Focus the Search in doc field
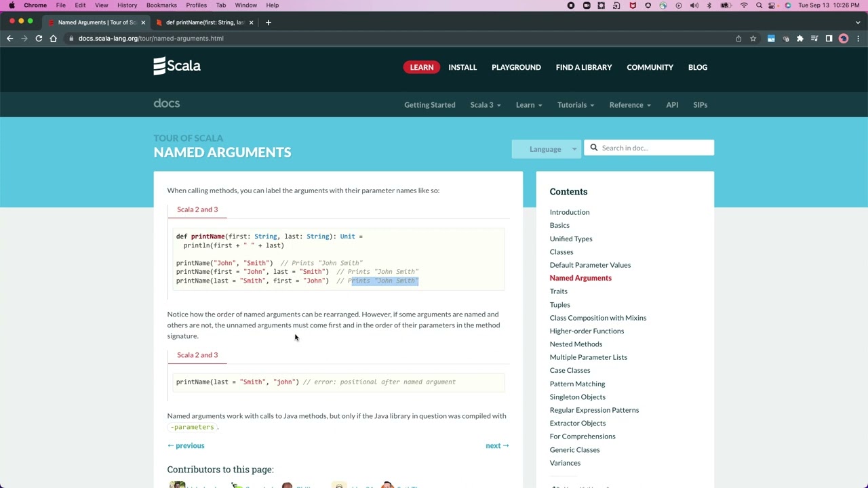 pos(649,148)
